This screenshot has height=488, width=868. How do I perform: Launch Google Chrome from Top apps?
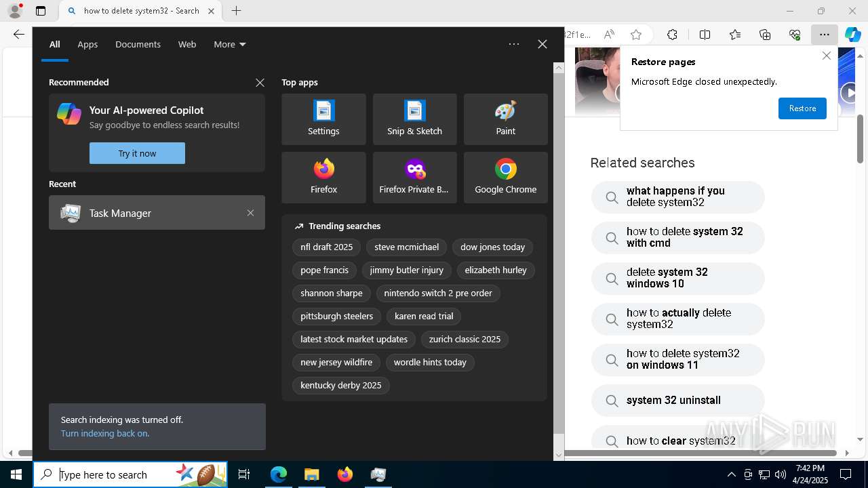click(505, 178)
